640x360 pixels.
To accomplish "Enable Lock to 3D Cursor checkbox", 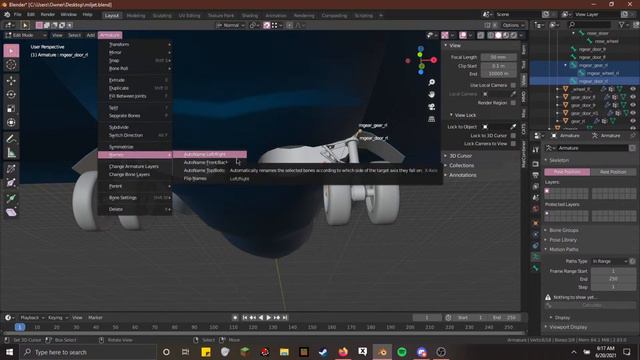I will (513, 136).
